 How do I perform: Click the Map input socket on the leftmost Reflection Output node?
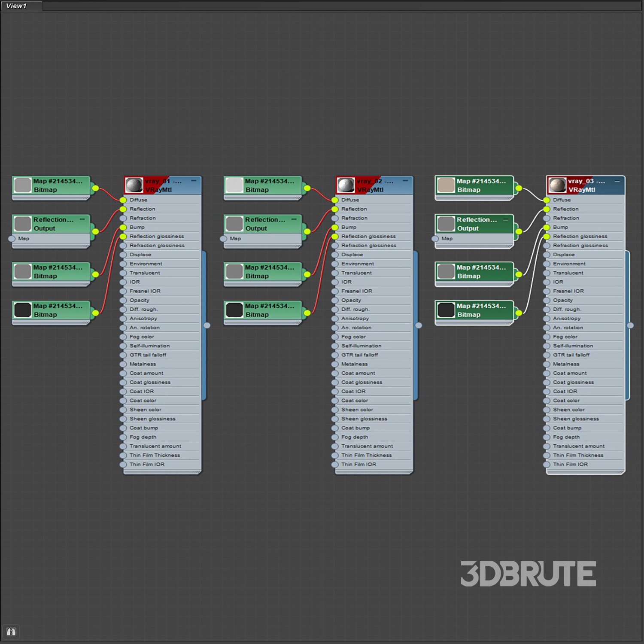12,239
